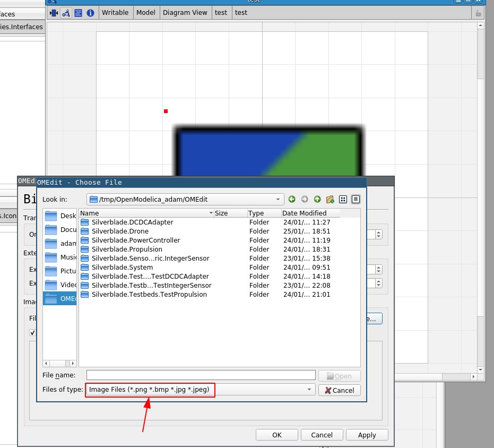Create a new folder in the dialog
The image size is (494, 448).
click(x=330, y=199)
